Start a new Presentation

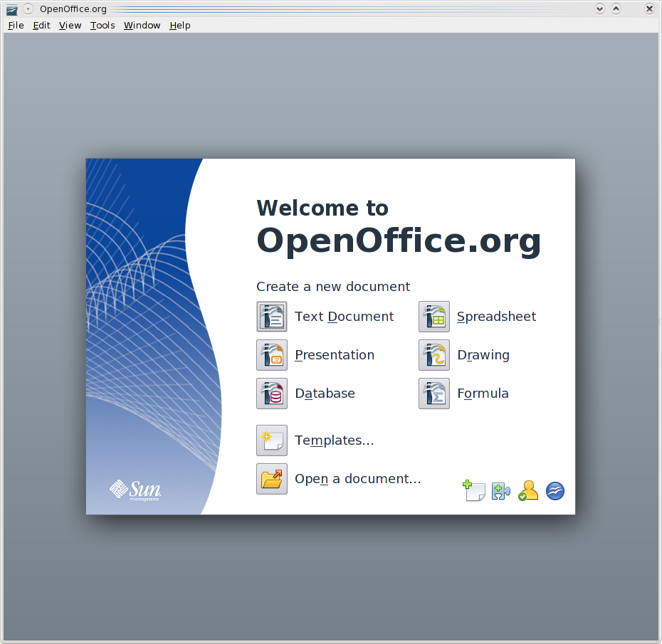click(272, 355)
